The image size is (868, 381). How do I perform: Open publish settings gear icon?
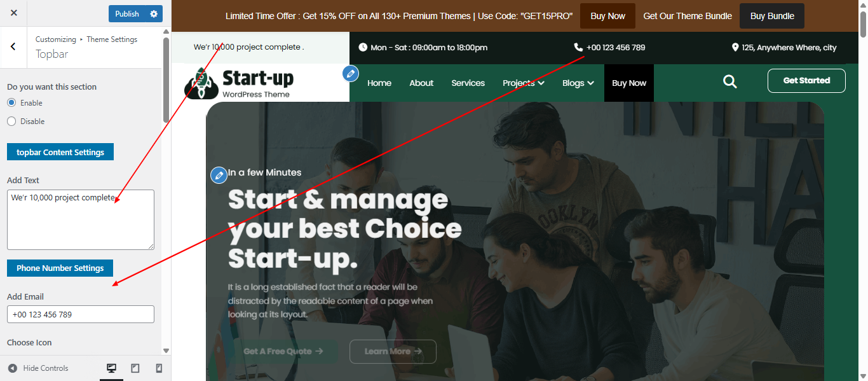pyautogui.click(x=154, y=14)
